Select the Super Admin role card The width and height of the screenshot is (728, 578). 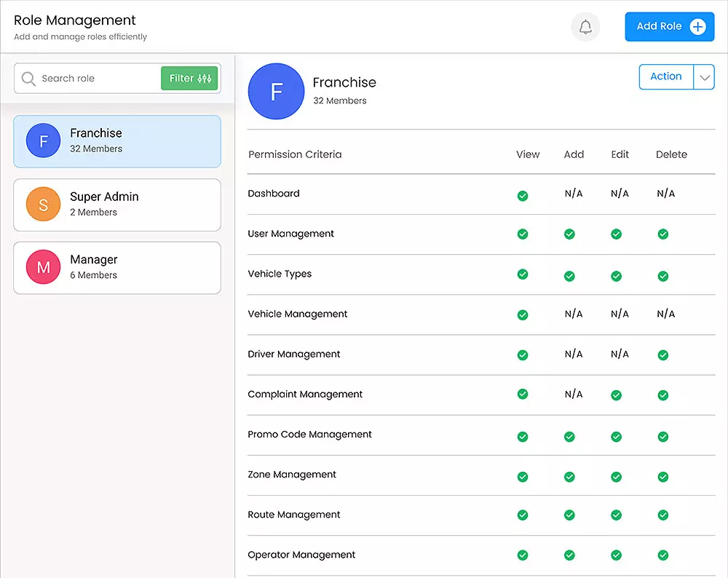click(117, 205)
